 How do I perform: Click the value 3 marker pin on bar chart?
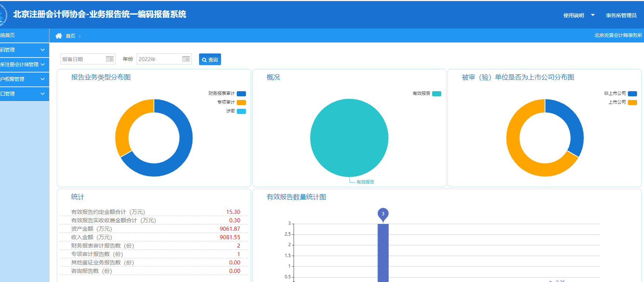[383, 214]
